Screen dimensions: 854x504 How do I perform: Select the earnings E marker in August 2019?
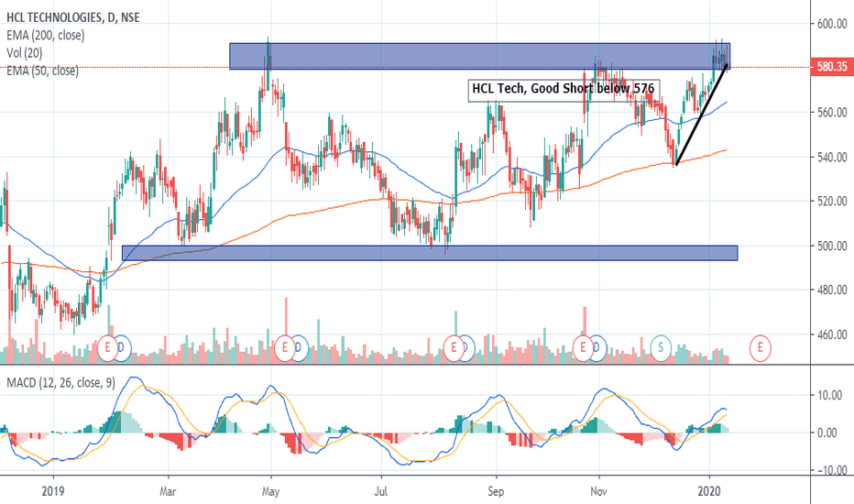[x=454, y=348]
